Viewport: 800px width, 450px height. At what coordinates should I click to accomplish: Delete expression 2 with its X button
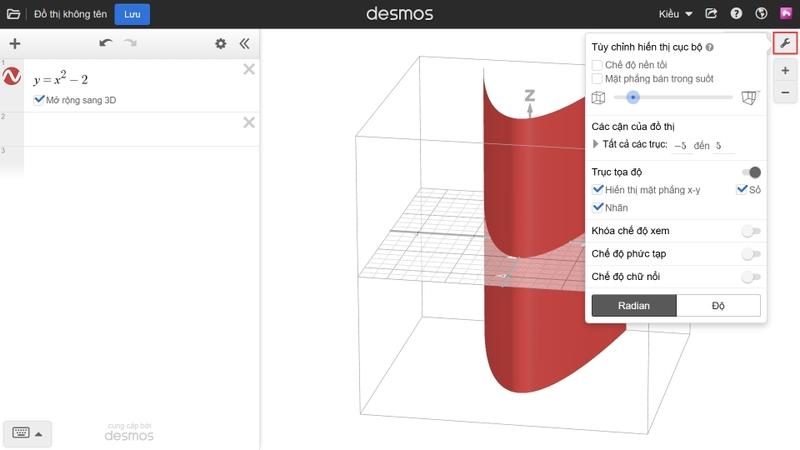[249, 122]
